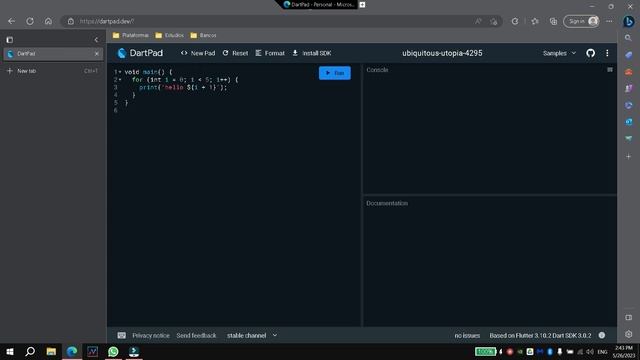Open DartPad's vertical three-dot menu
The height and width of the screenshot is (360, 640).
607,53
